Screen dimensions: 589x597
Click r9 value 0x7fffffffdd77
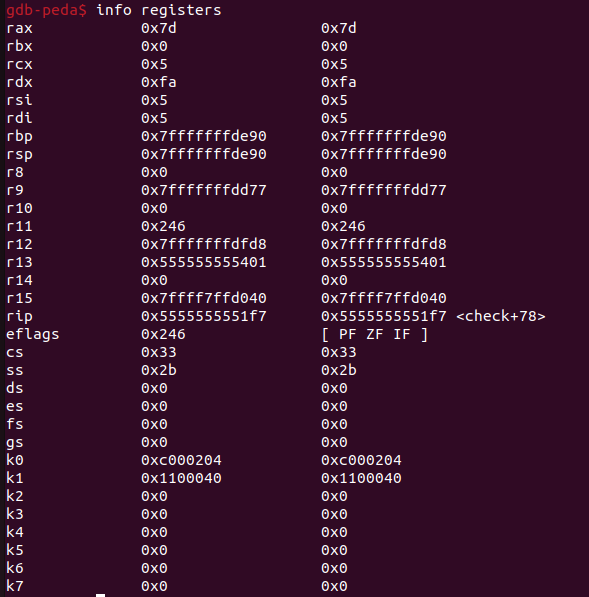[204, 190]
